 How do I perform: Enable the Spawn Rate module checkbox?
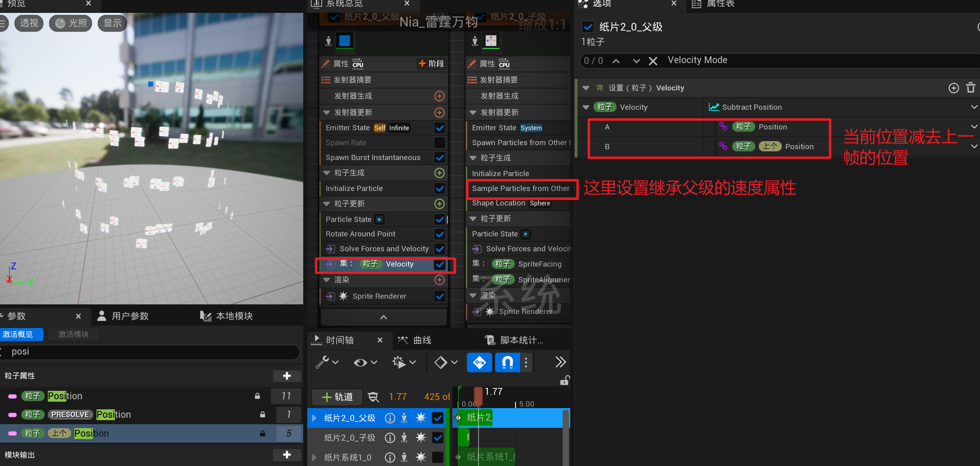pos(440,143)
